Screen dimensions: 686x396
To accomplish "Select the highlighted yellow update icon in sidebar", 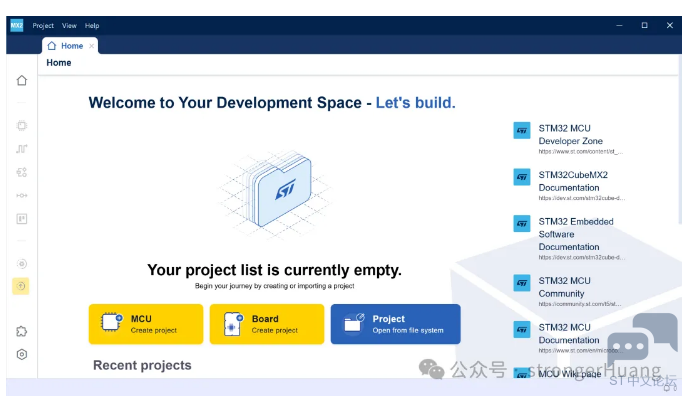I will click(21, 286).
